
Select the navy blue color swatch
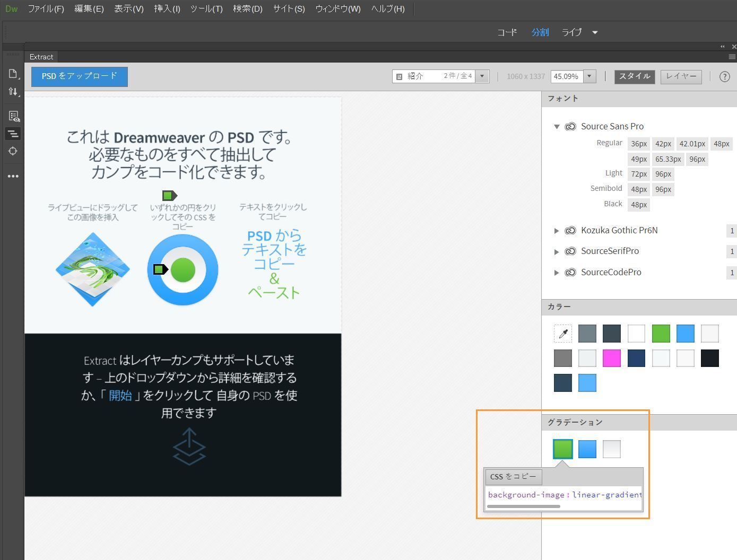click(x=636, y=358)
